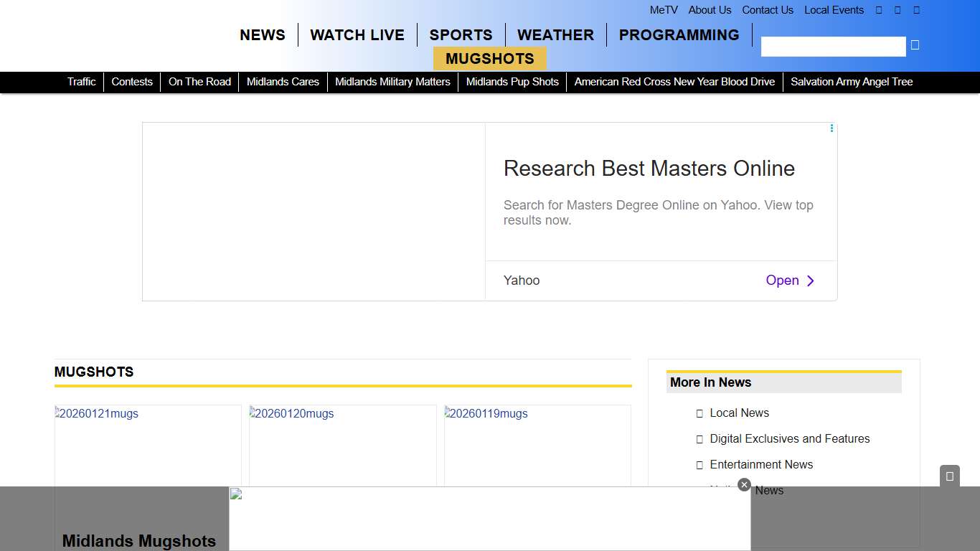Click the middle social icon in the top bar
The width and height of the screenshot is (980, 551).
[x=897, y=10]
